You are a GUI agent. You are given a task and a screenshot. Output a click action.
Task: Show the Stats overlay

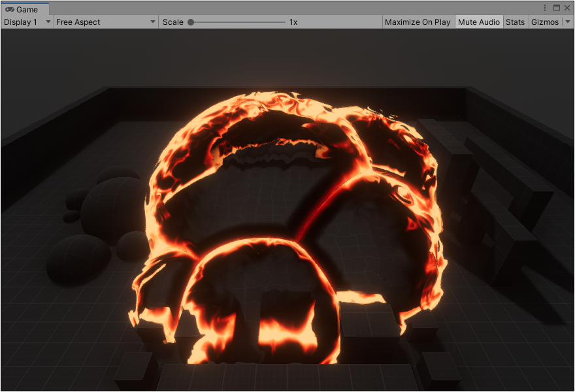pyautogui.click(x=515, y=22)
